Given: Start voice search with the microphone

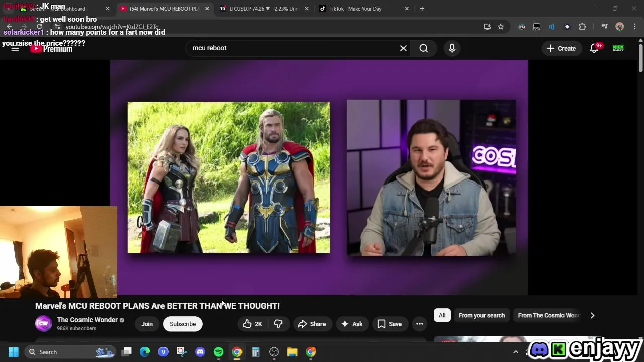Looking at the screenshot, I should tap(452, 48).
